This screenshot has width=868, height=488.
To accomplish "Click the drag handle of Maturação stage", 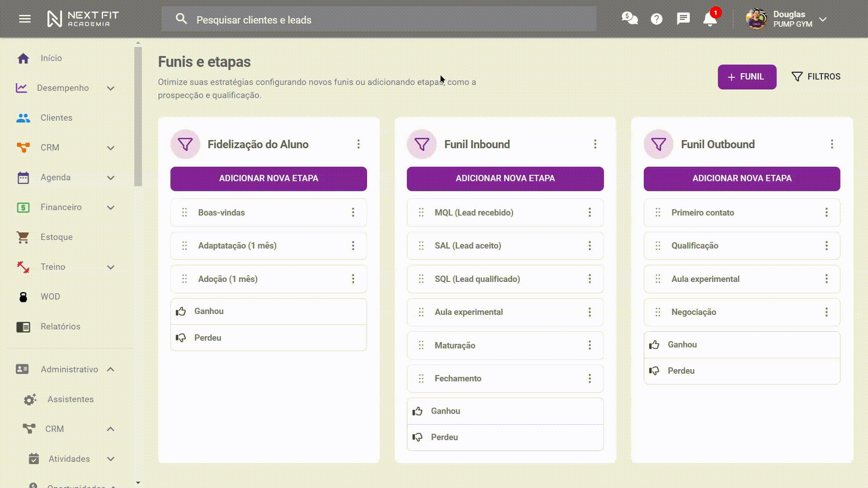I will 421,345.
